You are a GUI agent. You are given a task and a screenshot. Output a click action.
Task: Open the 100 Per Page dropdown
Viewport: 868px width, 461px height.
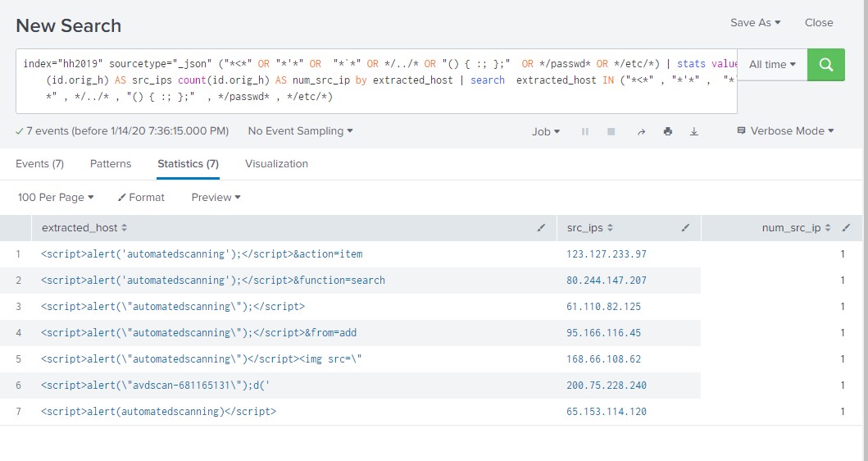coord(56,198)
